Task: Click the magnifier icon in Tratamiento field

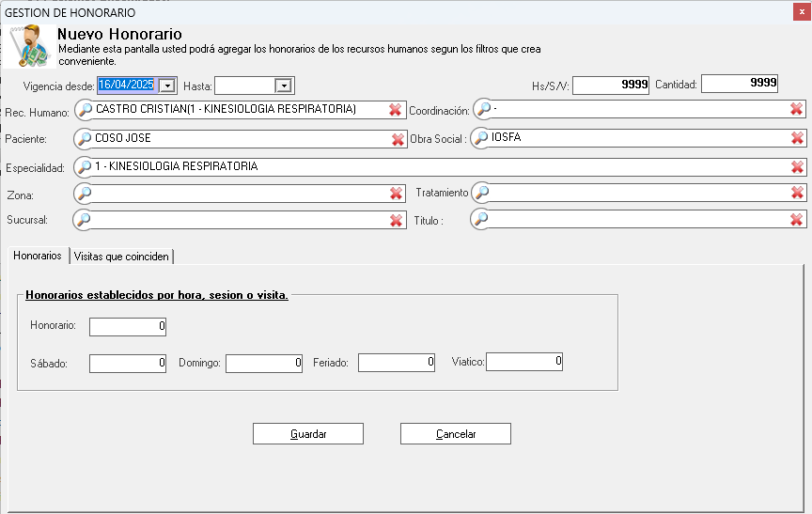Action: coord(481,193)
